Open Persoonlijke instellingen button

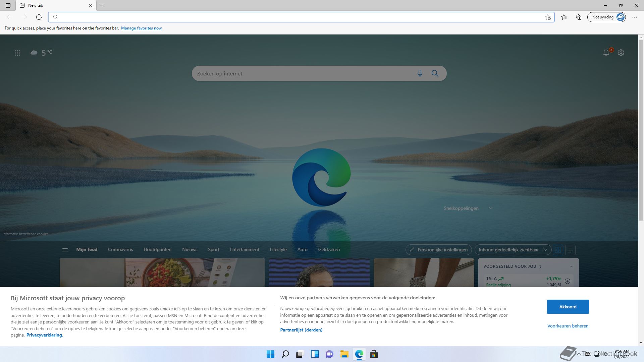(439, 250)
